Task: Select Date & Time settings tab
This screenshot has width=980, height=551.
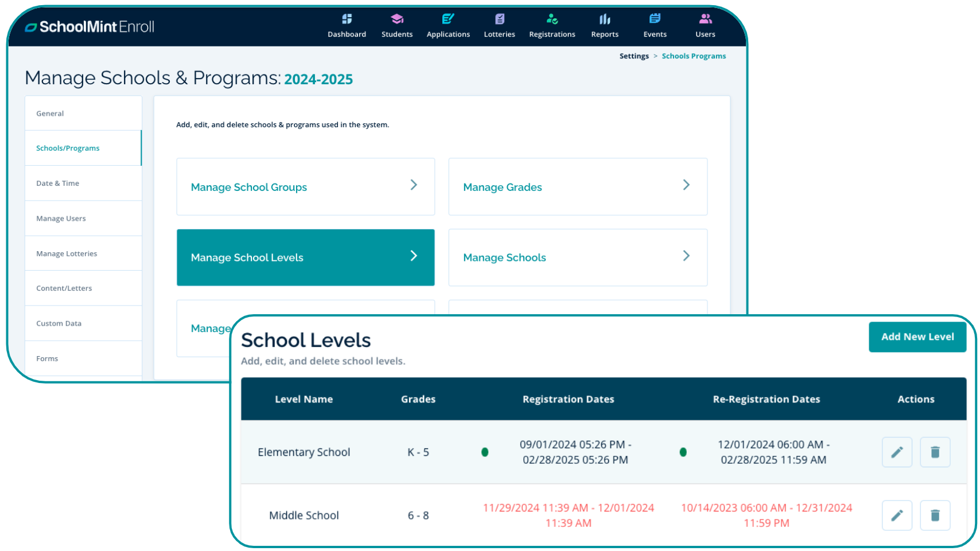Action: coord(58,183)
